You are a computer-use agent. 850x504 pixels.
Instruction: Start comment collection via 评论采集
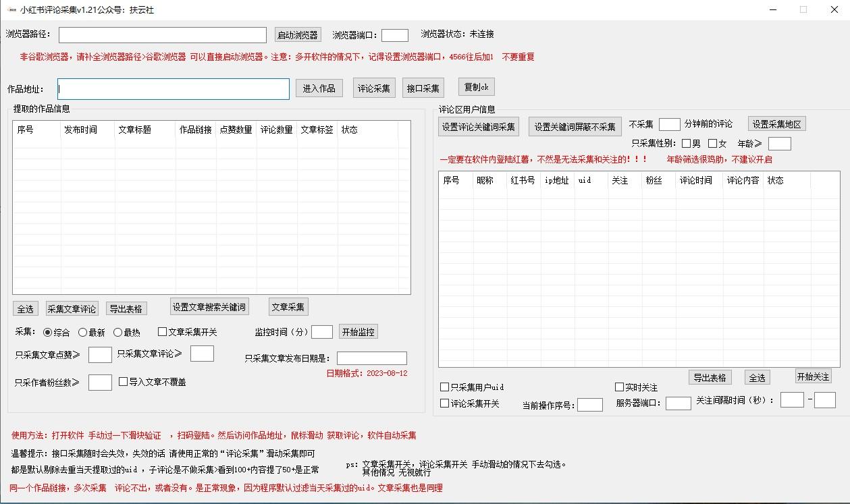[373, 87]
